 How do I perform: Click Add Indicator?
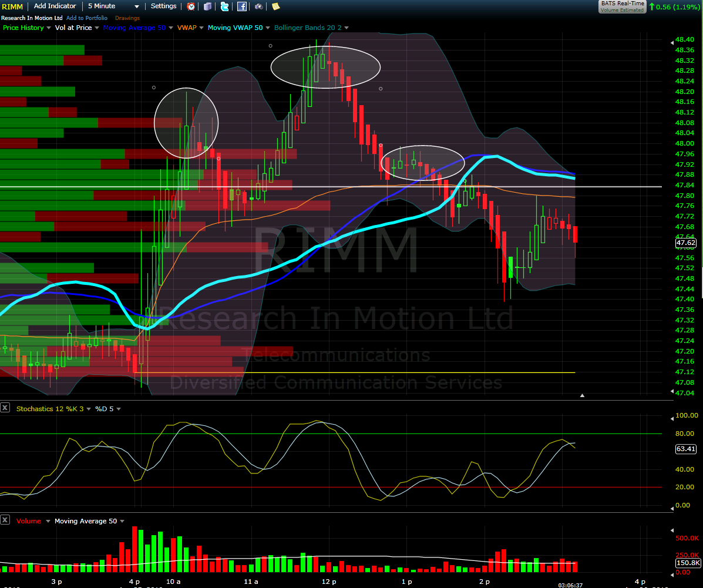pos(55,6)
